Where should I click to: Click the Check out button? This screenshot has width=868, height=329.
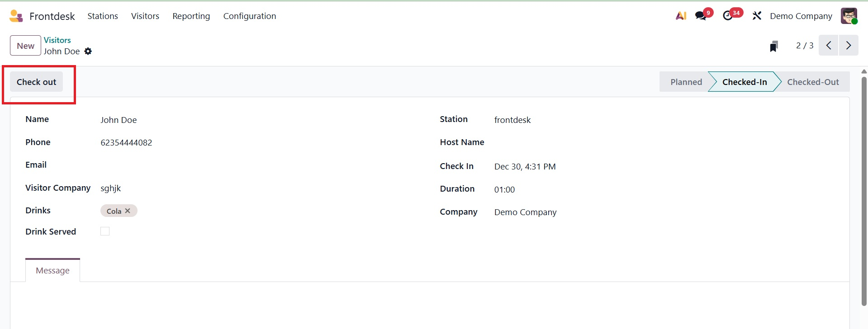[x=37, y=82]
